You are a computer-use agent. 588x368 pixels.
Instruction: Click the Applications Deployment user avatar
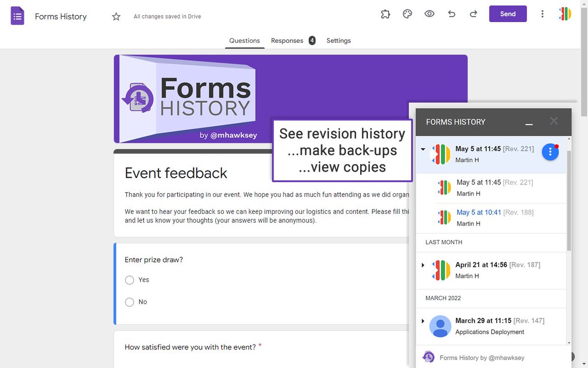(440, 326)
